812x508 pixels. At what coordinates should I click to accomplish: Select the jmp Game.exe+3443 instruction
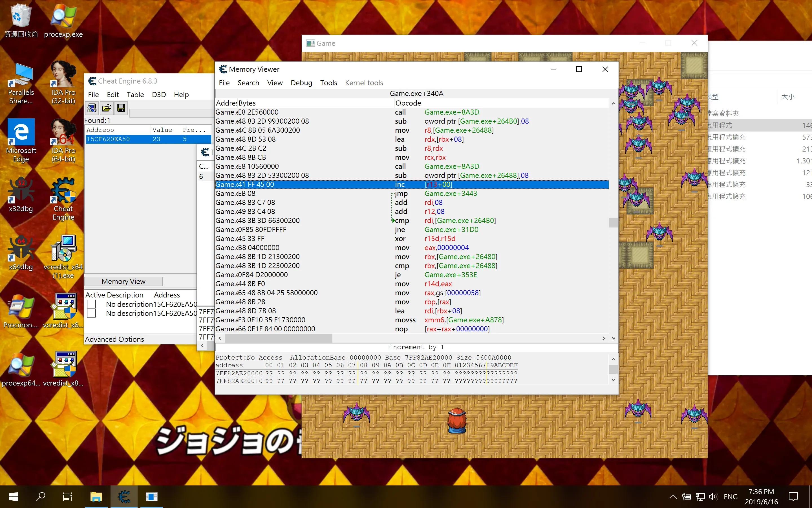click(412, 194)
